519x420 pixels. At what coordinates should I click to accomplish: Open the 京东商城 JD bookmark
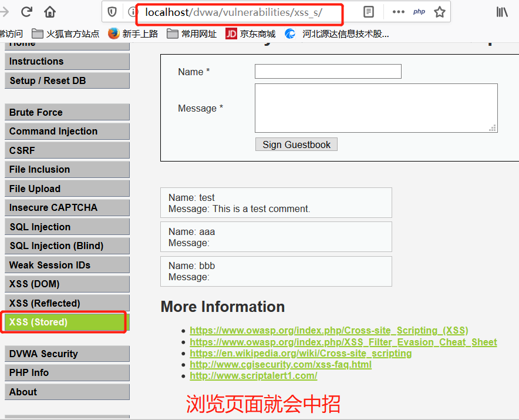(x=251, y=34)
